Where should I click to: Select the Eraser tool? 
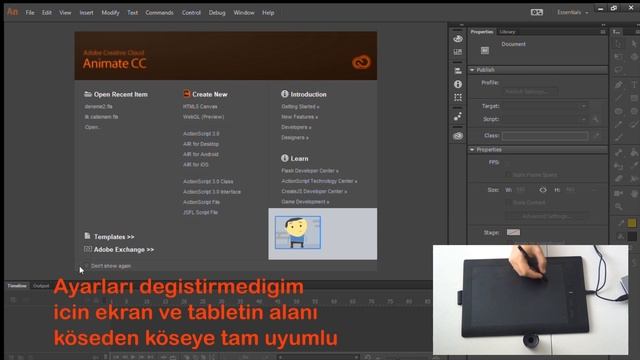pyautogui.click(x=619, y=179)
